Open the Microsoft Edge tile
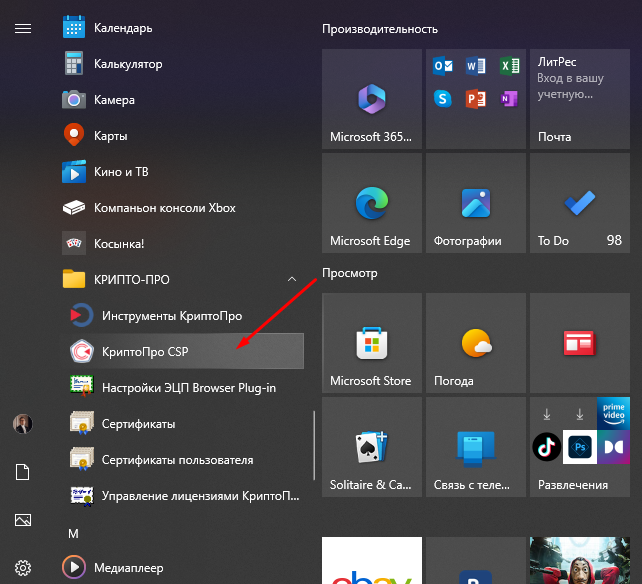The image size is (642, 584). coord(372,203)
